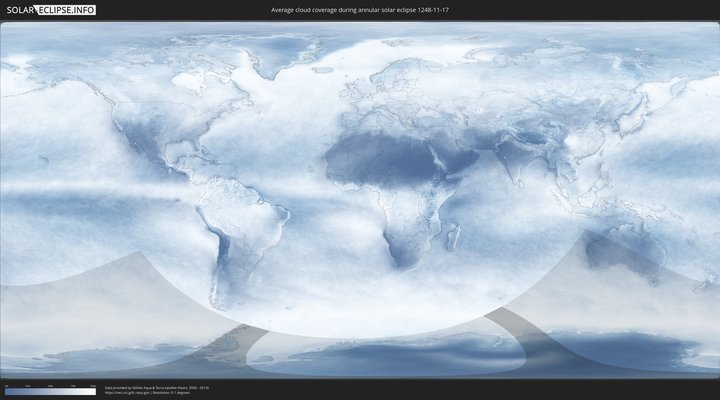Click the NASA Aqua & Terra data credit
This screenshot has width=720, height=400.
coord(150,387)
